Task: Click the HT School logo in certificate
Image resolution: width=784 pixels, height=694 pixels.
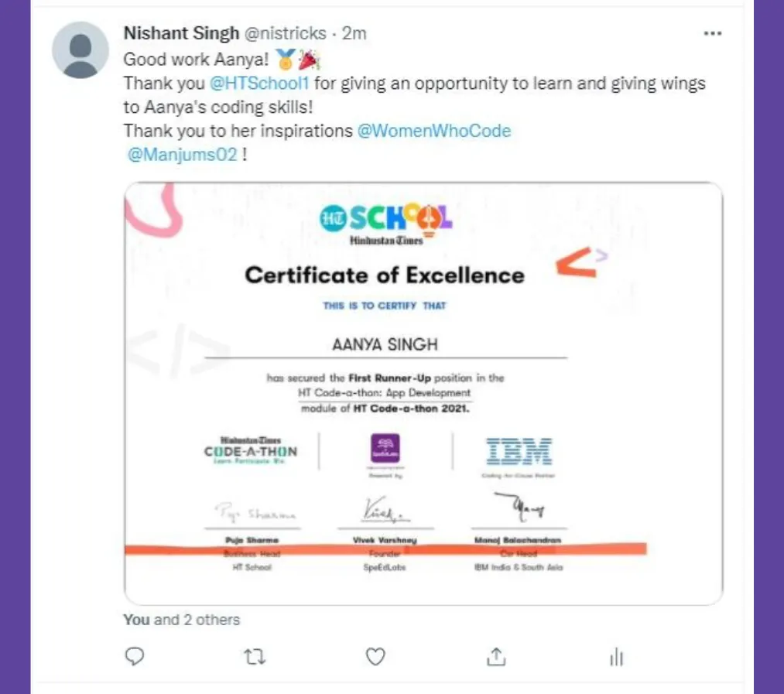Action: (385, 224)
